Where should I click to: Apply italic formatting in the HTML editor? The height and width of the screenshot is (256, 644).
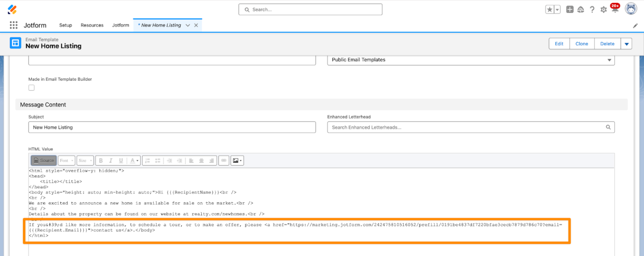pos(110,160)
